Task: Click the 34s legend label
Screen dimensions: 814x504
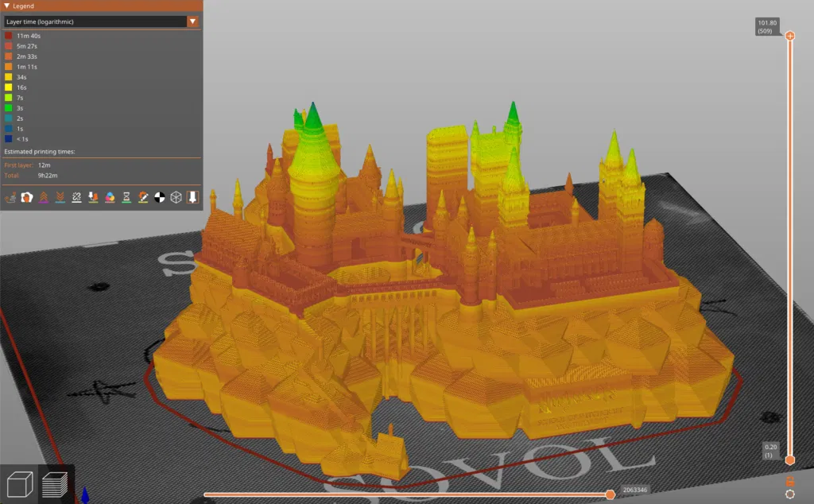Action: coord(21,77)
